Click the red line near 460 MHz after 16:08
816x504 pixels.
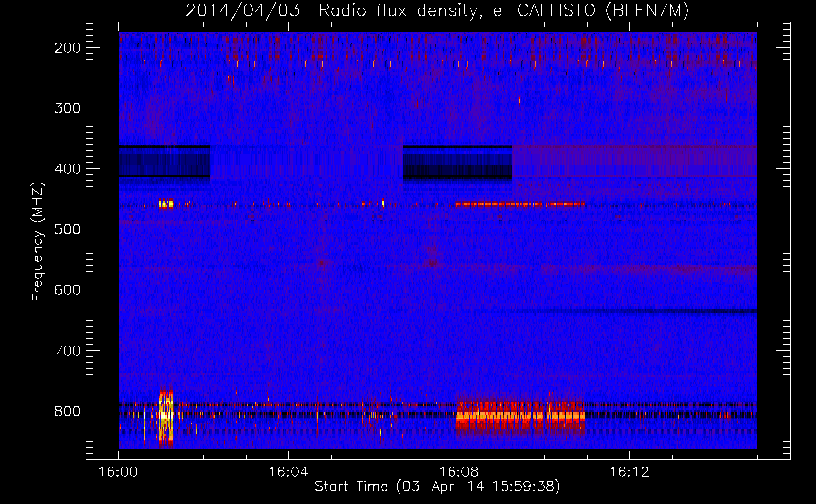click(x=520, y=205)
